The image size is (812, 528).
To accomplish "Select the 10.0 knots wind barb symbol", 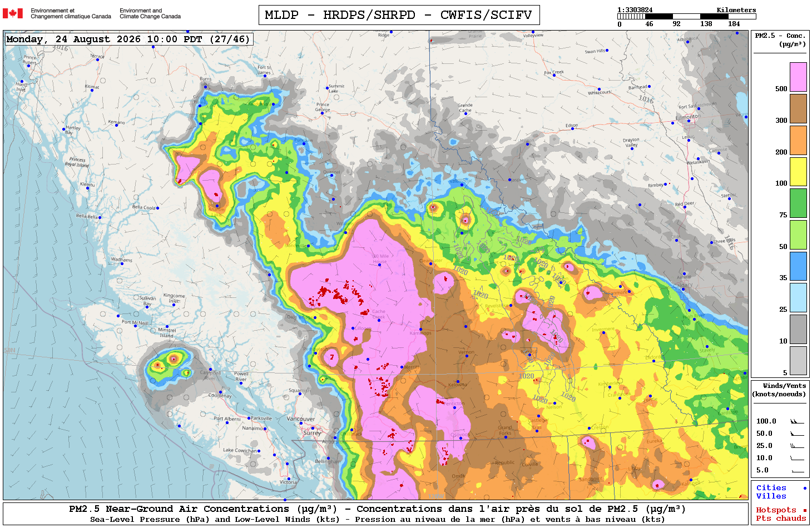I will click(x=797, y=458).
